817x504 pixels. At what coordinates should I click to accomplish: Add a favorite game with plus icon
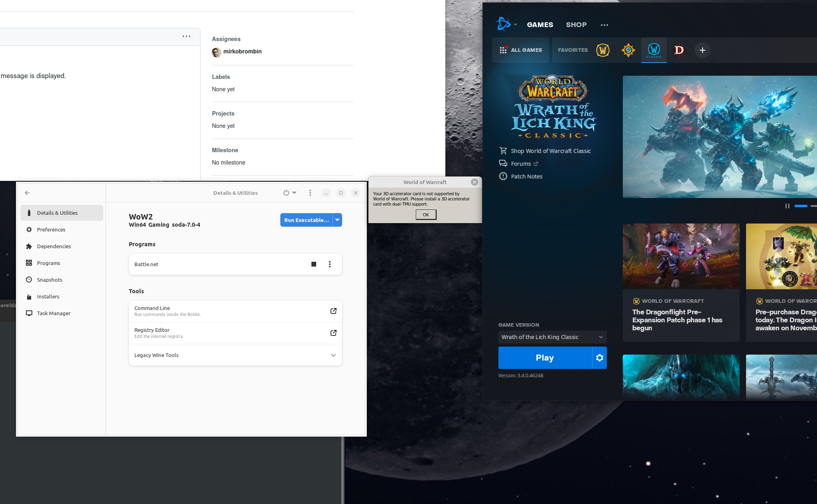point(702,50)
